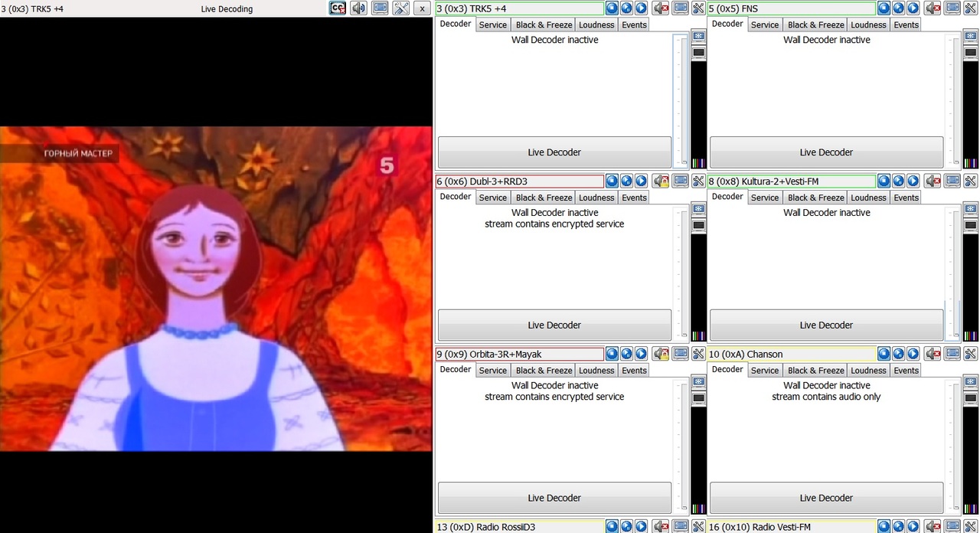The width and height of the screenshot is (980, 533).
Task: Click the 13 (0xD) Radio RossiiD3 name field
Action: 519,527
